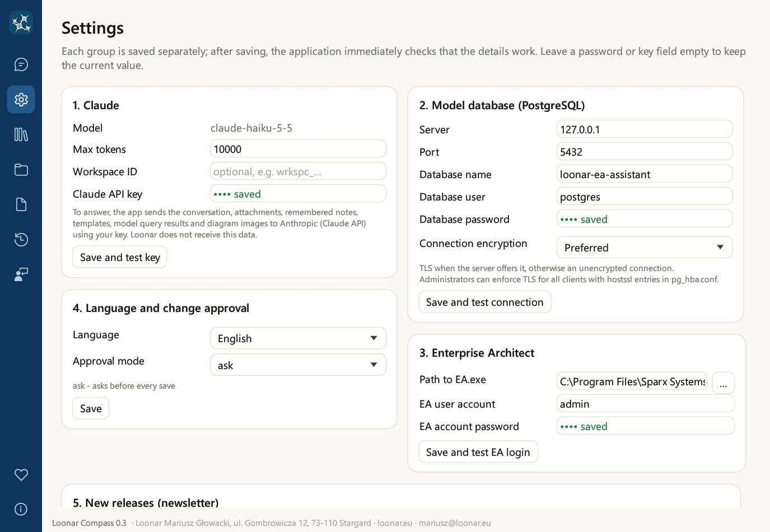Open the Language dropdown showing English
This screenshot has width=770, height=532.
click(x=298, y=338)
